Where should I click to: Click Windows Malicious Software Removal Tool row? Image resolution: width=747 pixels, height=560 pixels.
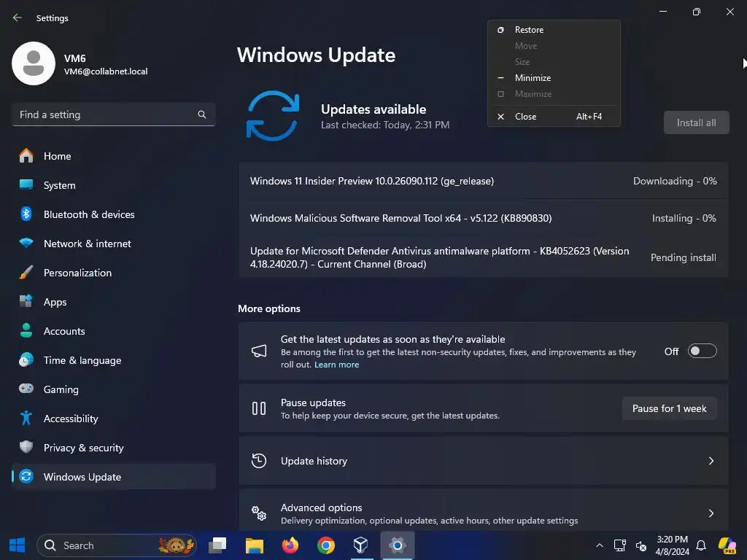(483, 218)
